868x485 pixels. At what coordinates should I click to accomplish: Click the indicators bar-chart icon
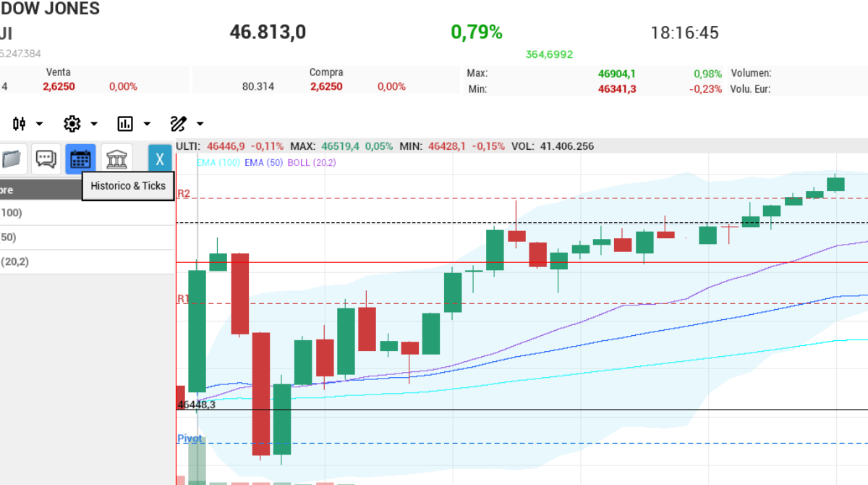pos(124,123)
